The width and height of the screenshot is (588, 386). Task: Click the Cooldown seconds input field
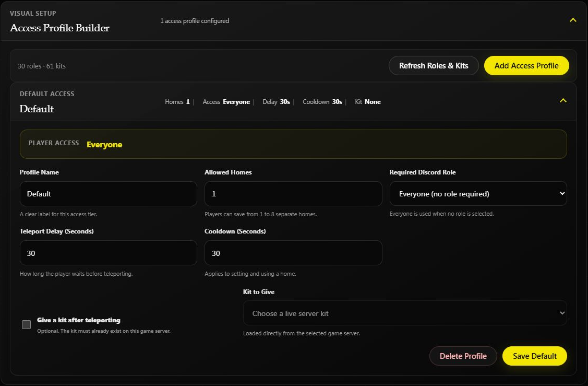293,253
